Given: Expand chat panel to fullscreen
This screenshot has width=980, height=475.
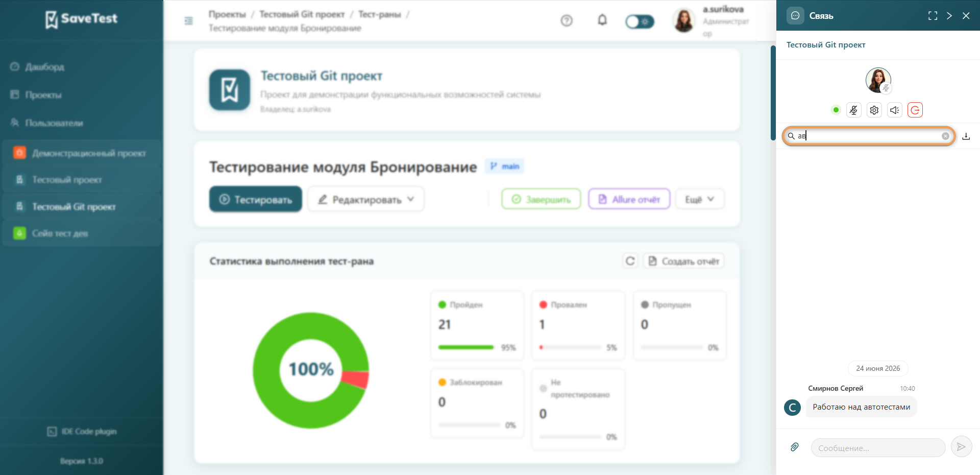Looking at the screenshot, I should (x=933, y=16).
